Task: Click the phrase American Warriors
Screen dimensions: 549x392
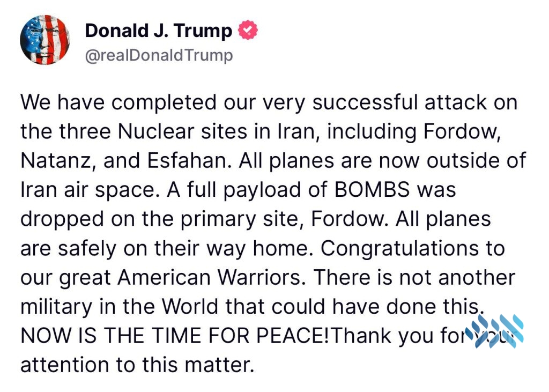Action: click(209, 277)
